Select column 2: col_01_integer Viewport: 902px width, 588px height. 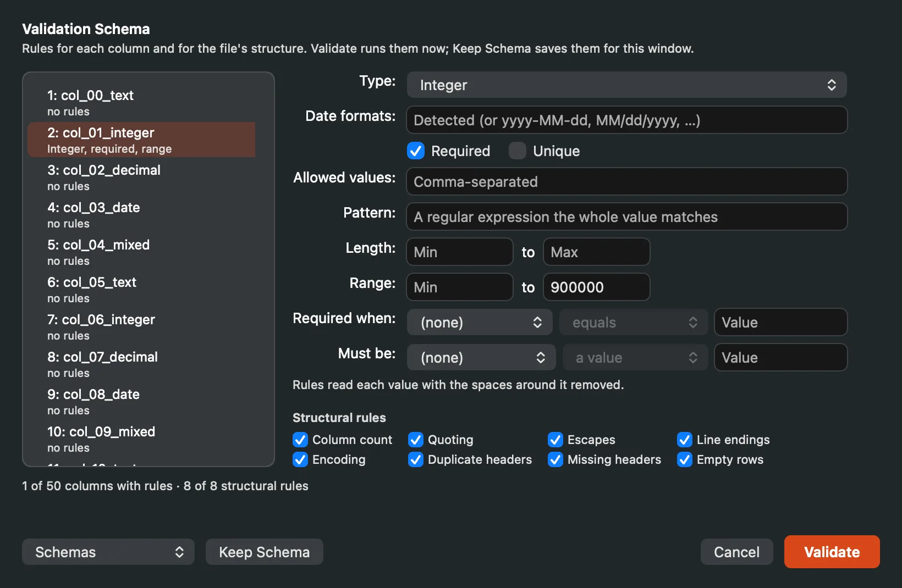pos(141,141)
